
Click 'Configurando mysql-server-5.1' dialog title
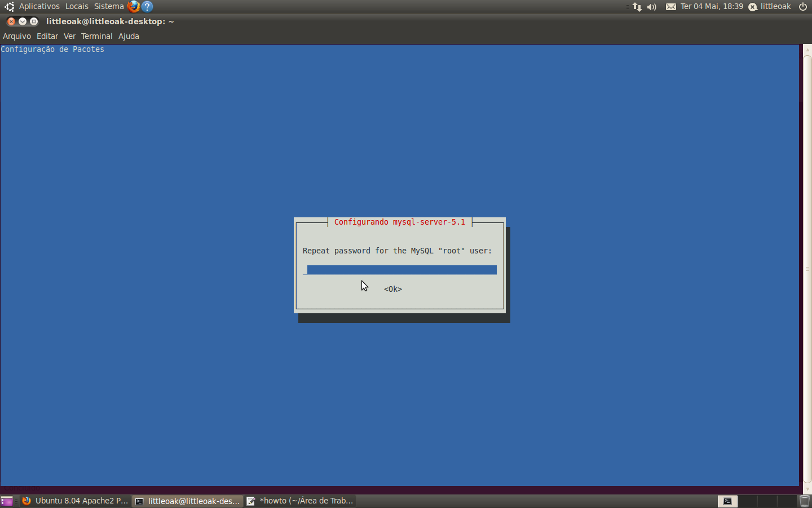400,222
